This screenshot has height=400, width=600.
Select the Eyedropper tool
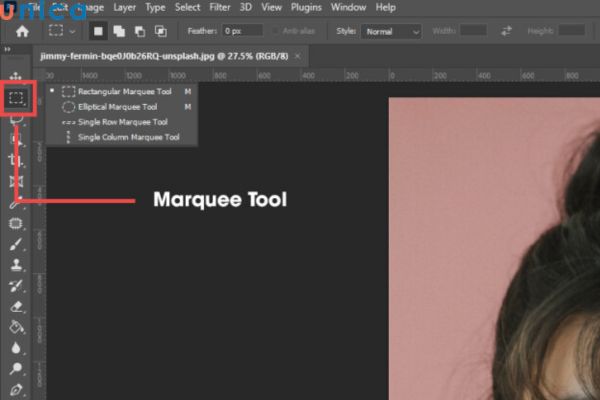pos(16,203)
